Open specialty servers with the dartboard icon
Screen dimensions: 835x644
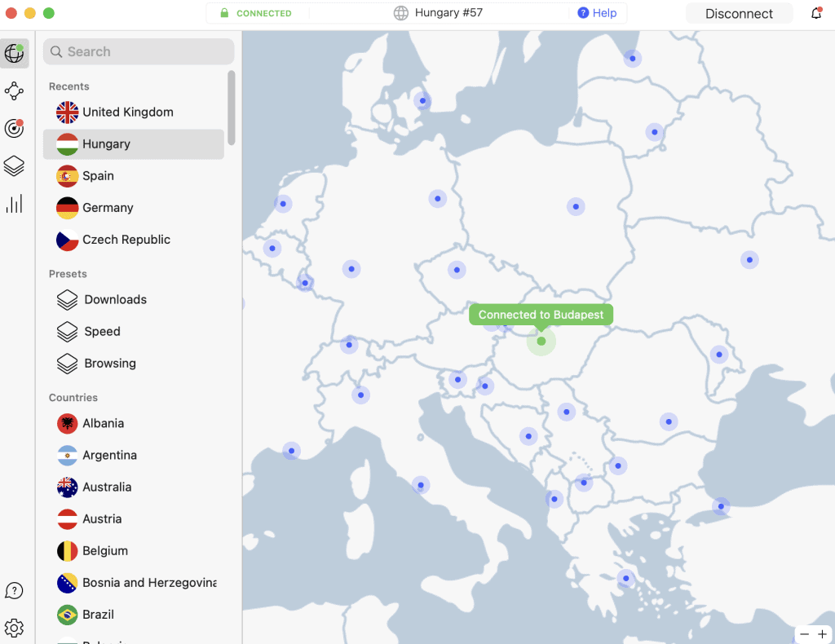pyautogui.click(x=14, y=128)
